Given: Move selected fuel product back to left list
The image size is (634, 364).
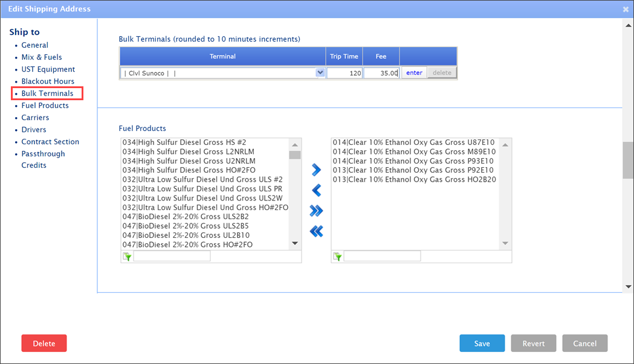Looking at the screenshot, I should (x=316, y=191).
